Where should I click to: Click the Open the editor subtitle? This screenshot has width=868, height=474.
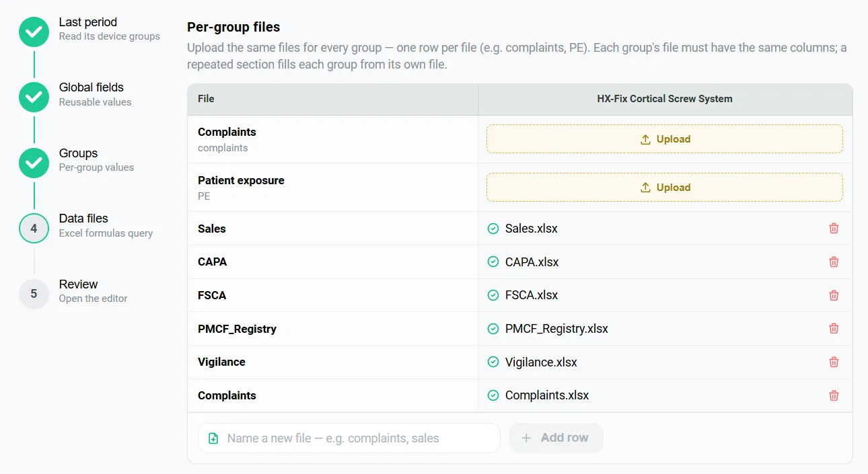[x=93, y=299]
